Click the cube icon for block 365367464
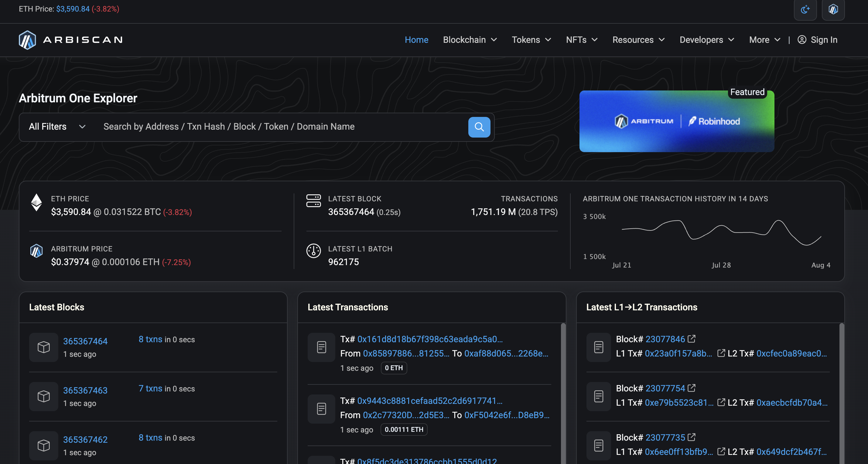The image size is (868, 464). [x=43, y=347]
